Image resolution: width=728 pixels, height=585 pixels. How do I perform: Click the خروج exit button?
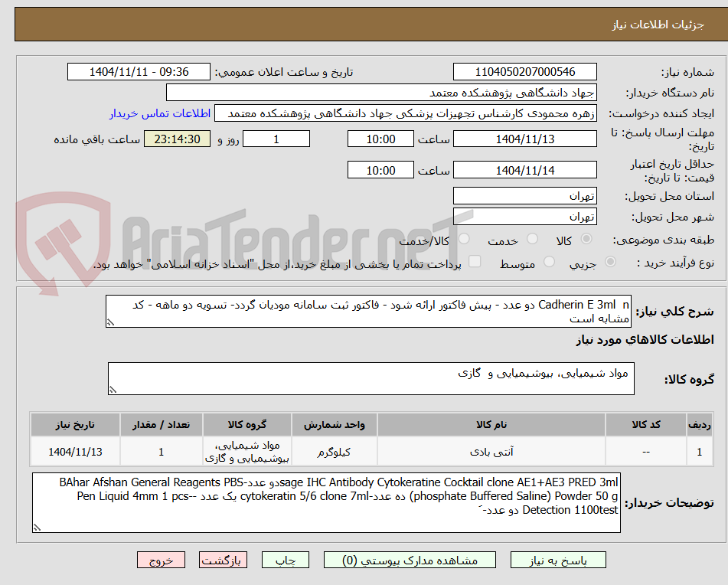[161, 560]
